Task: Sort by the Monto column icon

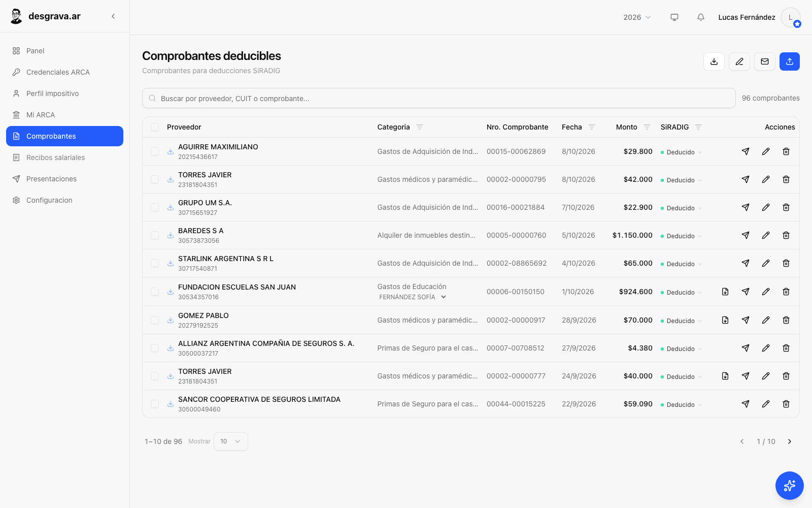Action: 647,127
